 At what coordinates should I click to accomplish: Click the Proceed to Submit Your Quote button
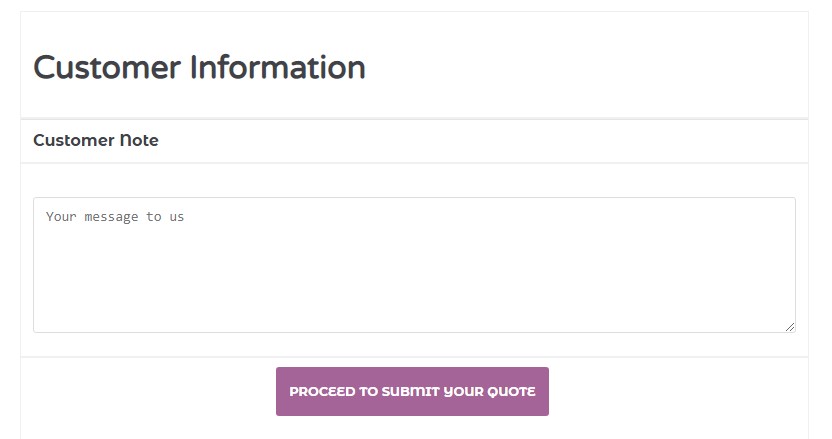click(412, 391)
